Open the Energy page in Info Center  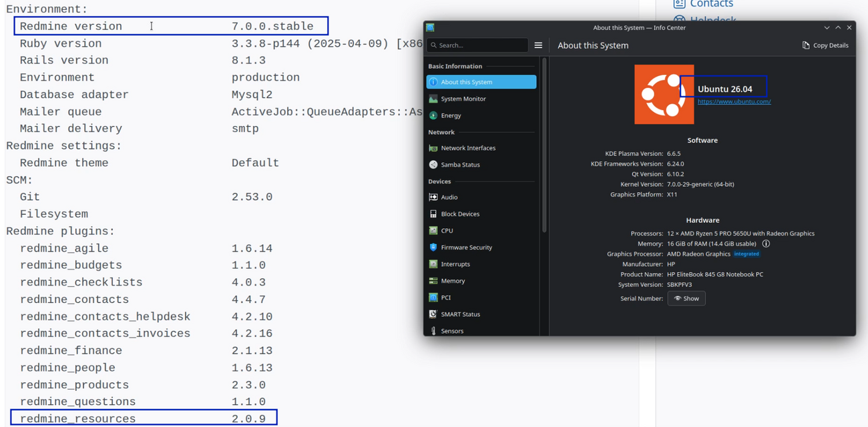click(x=481, y=115)
